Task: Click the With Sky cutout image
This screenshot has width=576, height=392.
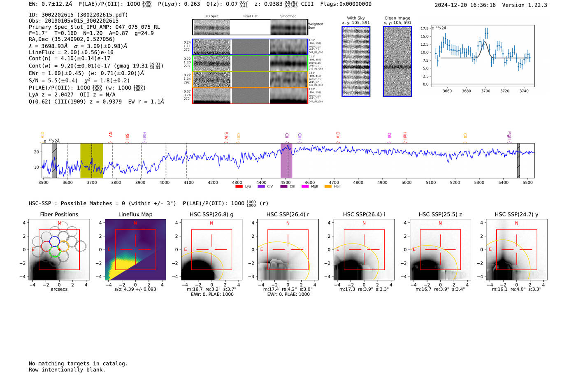Action: 356,61
